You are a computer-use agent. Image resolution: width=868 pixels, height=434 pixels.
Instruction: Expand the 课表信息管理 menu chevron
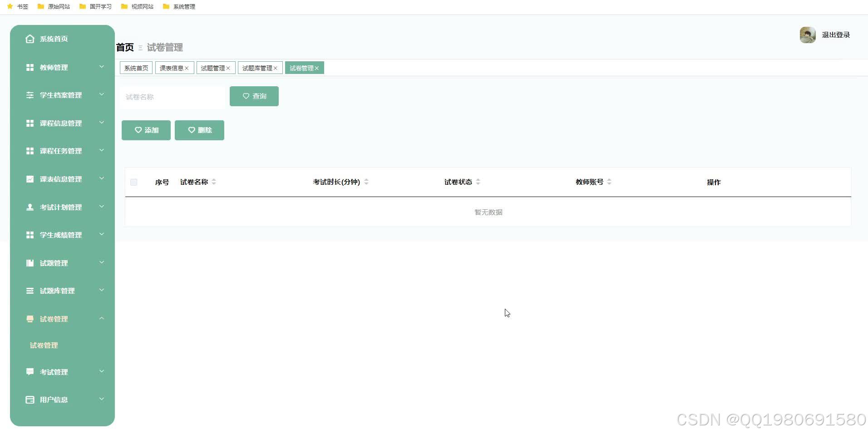coord(102,178)
